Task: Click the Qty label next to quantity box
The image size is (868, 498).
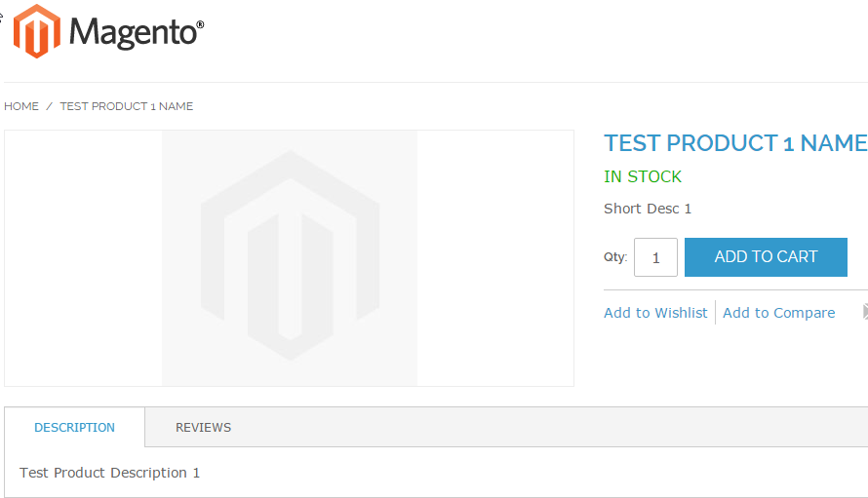Action: (x=615, y=256)
